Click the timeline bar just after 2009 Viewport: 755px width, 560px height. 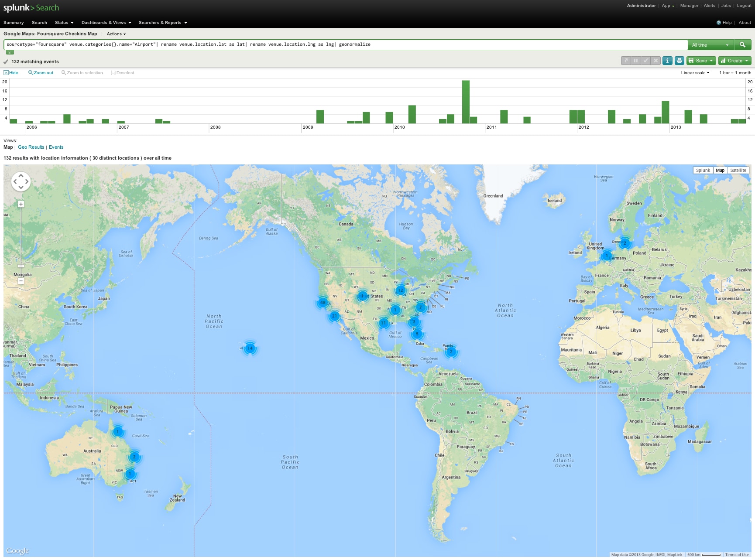click(320, 117)
